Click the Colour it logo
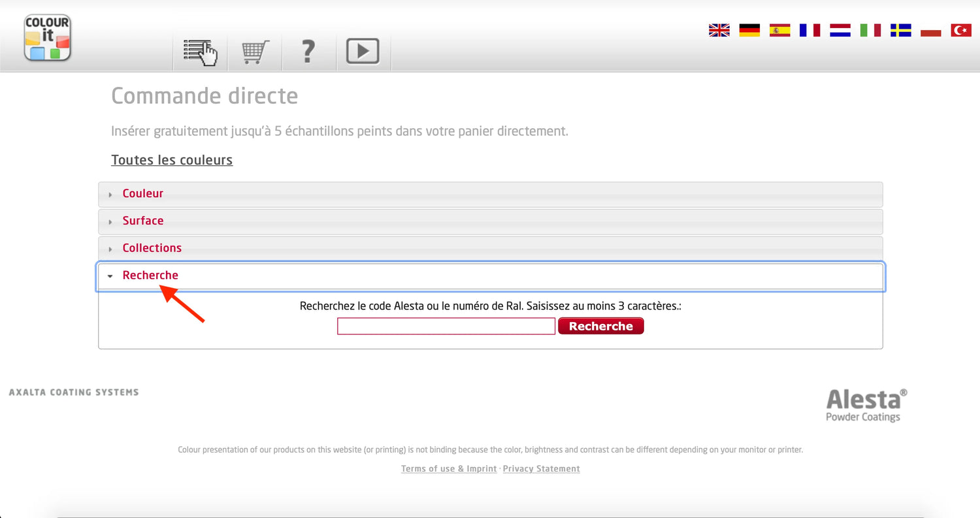 47,39
